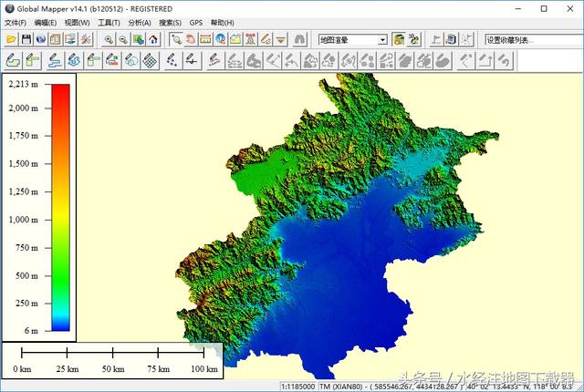Select the View Shed tower tool
This screenshot has height=392, width=584.
(x=251, y=39)
